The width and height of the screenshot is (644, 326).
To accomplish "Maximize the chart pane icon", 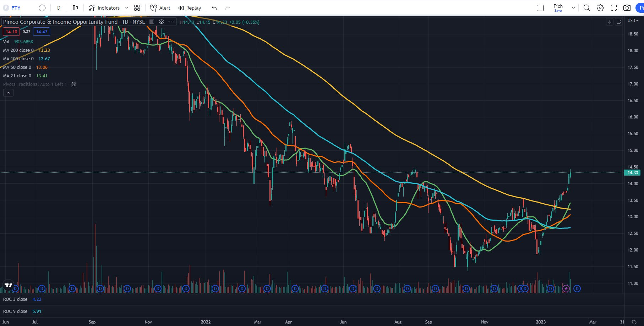I will pyautogui.click(x=618, y=22).
